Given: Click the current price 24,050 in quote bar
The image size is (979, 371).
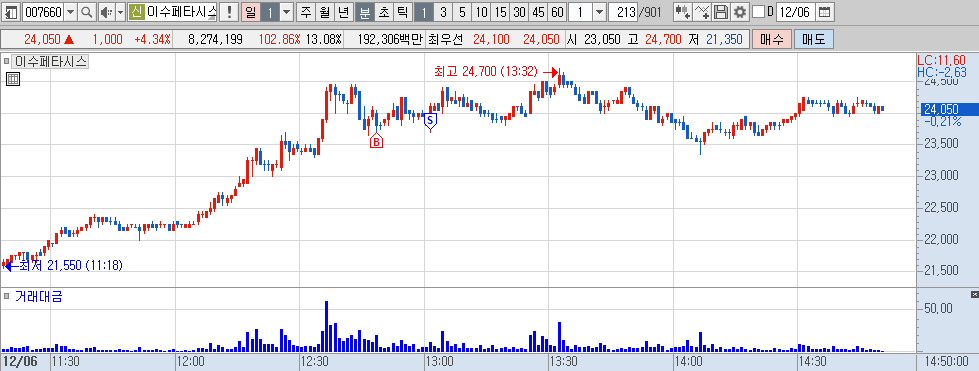Looking at the screenshot, I should pyautogui.click(x=42, y=39).
